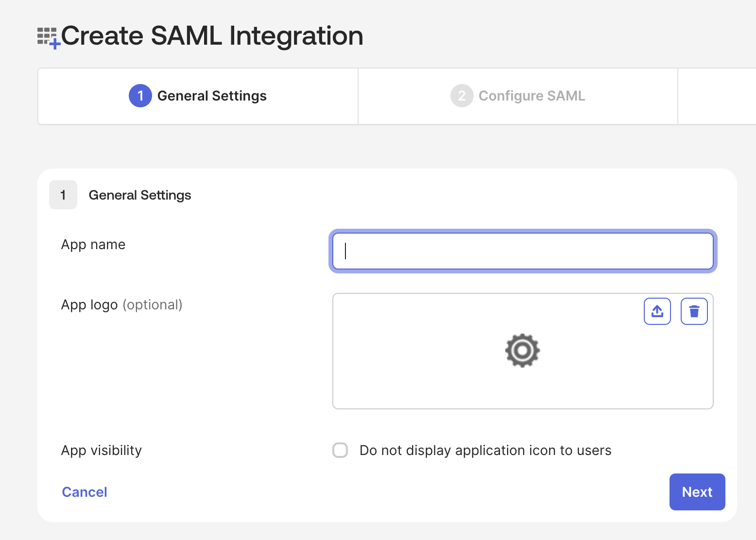Click the General Settings heading inside the card
Image resolution: width=756 pixels, height=540 pixels.
click(x=139, y=195)
